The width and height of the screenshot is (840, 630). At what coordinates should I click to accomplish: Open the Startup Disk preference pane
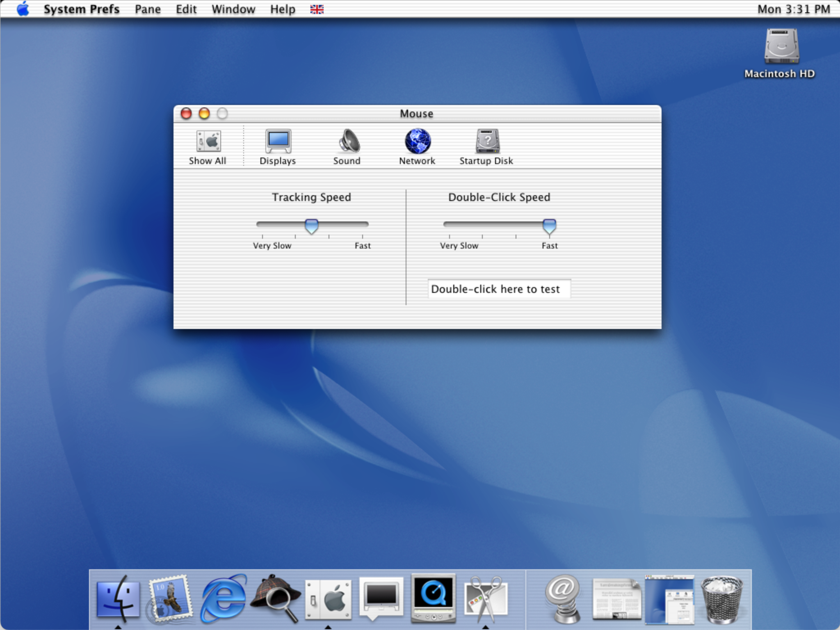486,148
